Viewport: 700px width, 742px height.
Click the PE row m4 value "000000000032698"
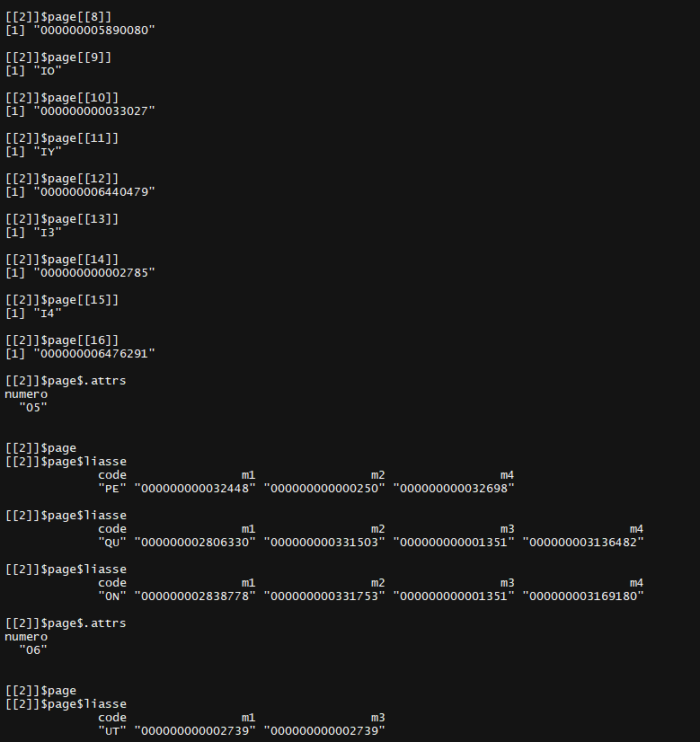454,489
